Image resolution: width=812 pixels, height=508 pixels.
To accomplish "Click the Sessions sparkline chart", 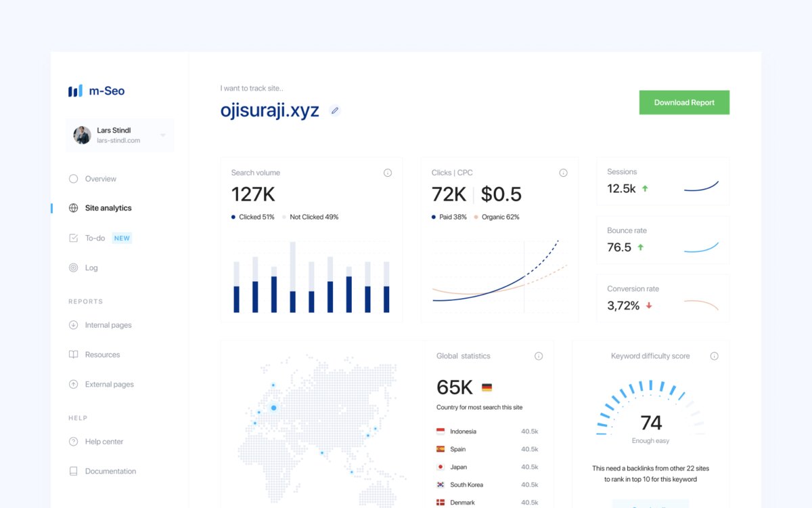I will (x=701, y=186).
